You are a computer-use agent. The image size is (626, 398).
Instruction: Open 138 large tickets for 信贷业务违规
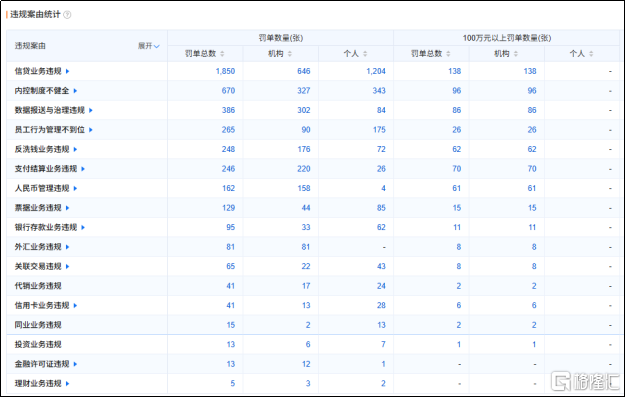pos(455,71)
